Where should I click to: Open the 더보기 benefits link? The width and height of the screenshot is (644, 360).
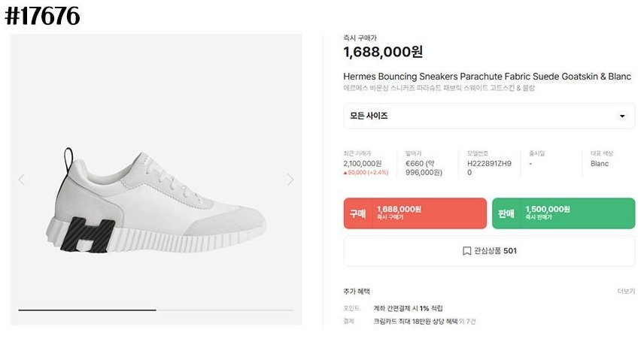pos(626,291)
